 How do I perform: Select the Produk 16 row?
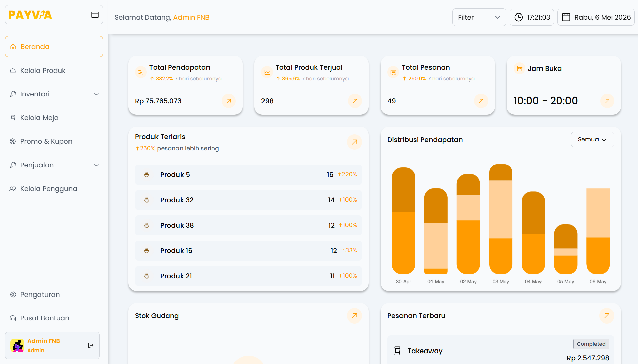(x=248, y=251)
